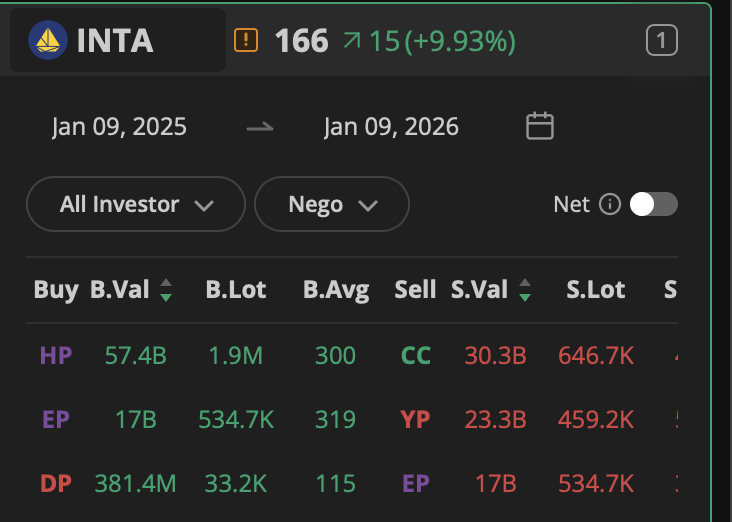Image resolution: width=732 pixels, height=522 pixels.
Task: Click the B.Lot column header
Action: point(236,290)
